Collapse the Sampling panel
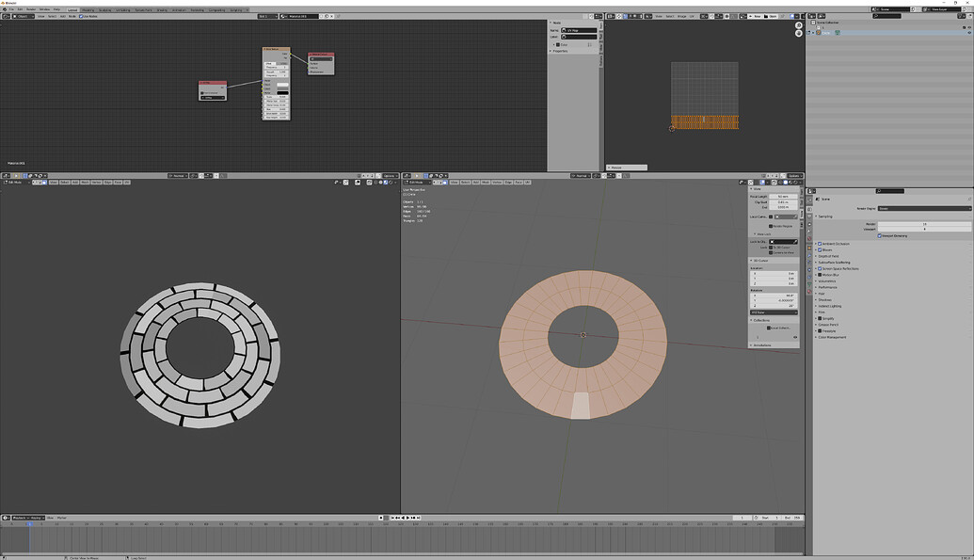This screenshot has width=974, height=560. [x=825, y=216]
